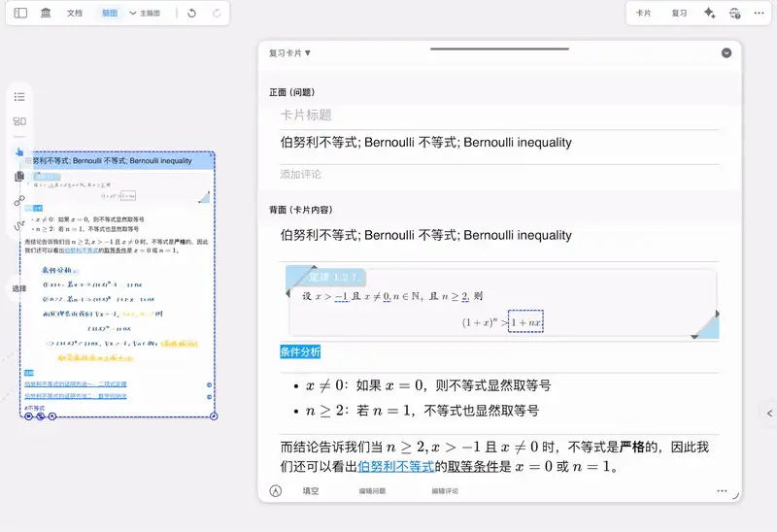Viewport: 777px width, 532px height.
Task: Click the pen annotation icon at card bottom
Action: point(276,491)
